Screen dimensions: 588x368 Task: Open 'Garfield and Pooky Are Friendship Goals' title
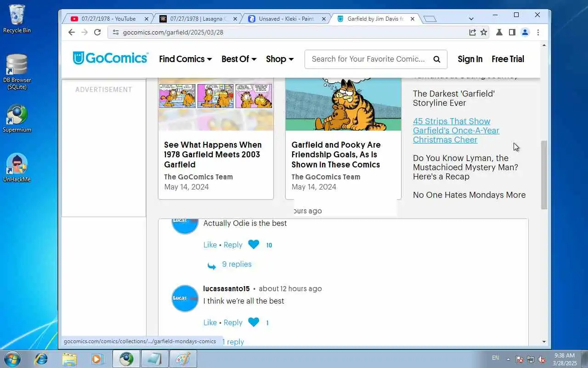click(336, 155)
